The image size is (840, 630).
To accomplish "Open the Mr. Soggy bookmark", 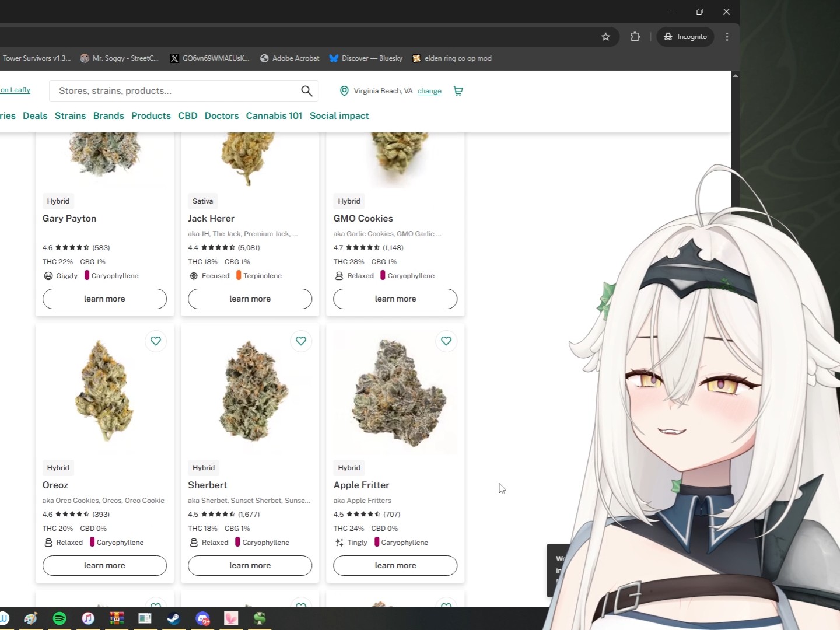I will click(120, 58).
